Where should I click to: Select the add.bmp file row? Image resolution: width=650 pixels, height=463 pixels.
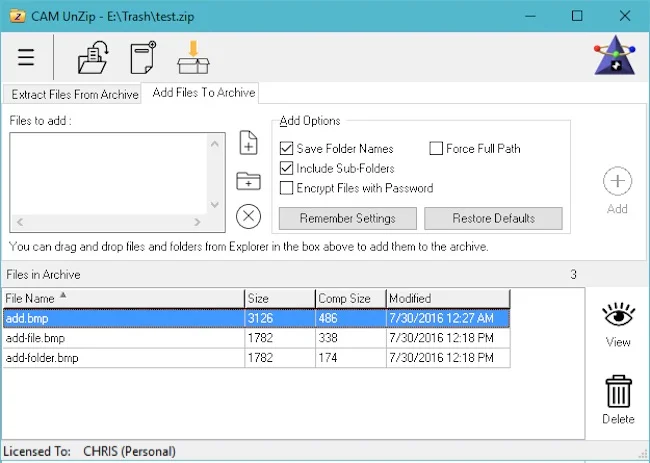257,318
